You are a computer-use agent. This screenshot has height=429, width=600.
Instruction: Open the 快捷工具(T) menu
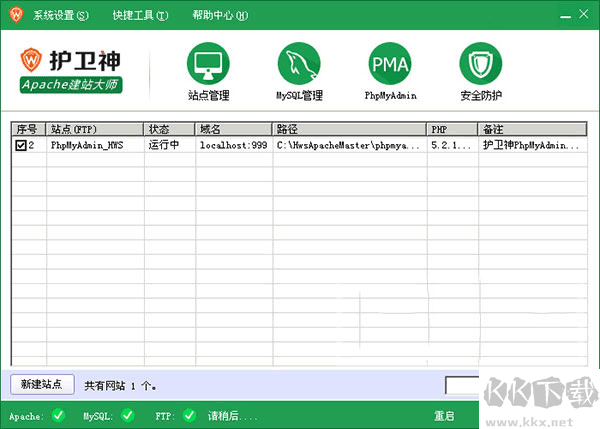point(140,15)
